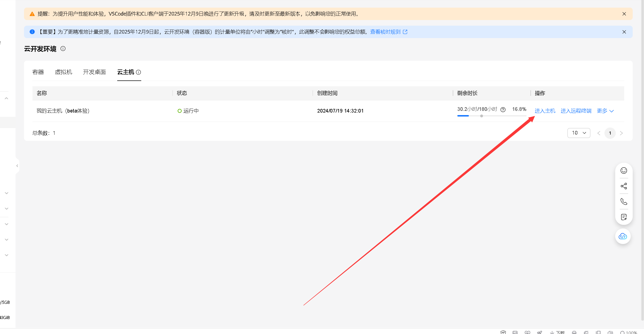Open the notes document icon on sidebar
Screen dimensions: 644x334
tap(624, 217)
